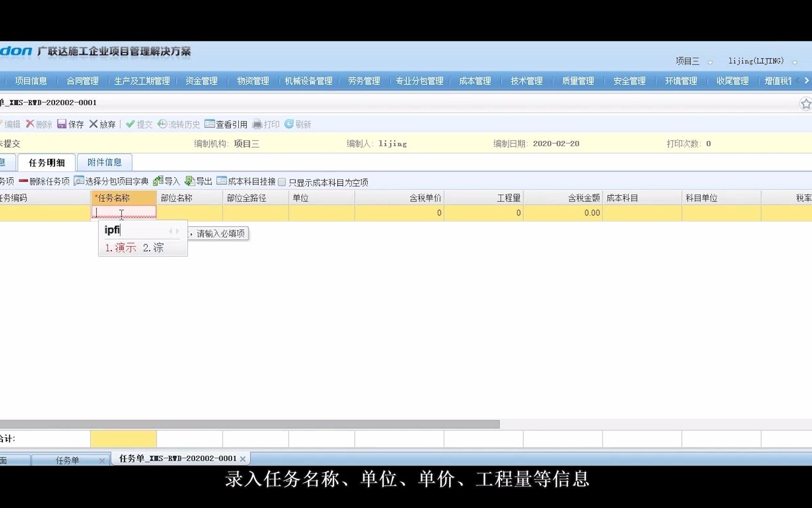The width and height of the screenshot is (812, 508).
Task: Click the save floppy disk icon
Action: tap(62, 124)
